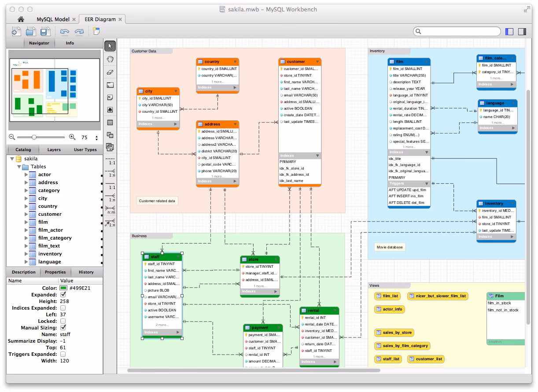Uncheck the Expanded property checkbox
The width and height of the screenshot is (538, 392).
63,295
